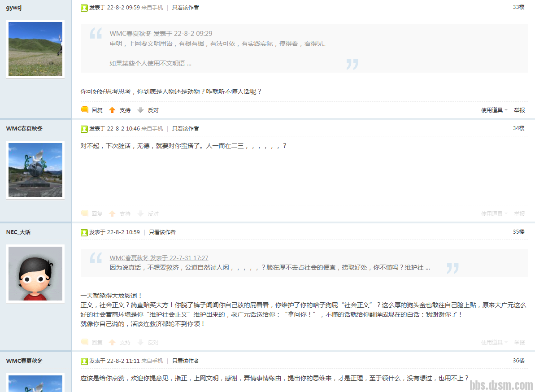Open the quoted post link dated 22-7-31 17:27
The height and width of the screenshot is (392, 535).
(x=159, y=258)
